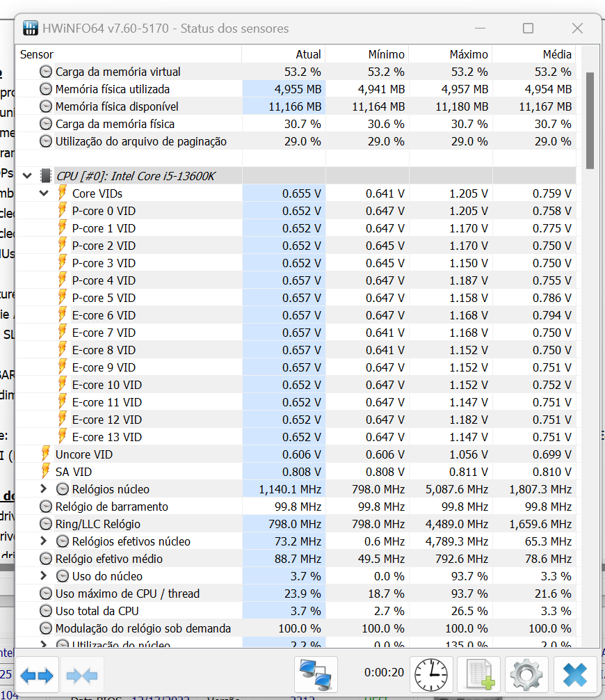
Task: Click the clock icon beside Ring/LLC Relógio
Action: [x=45, y=524]
